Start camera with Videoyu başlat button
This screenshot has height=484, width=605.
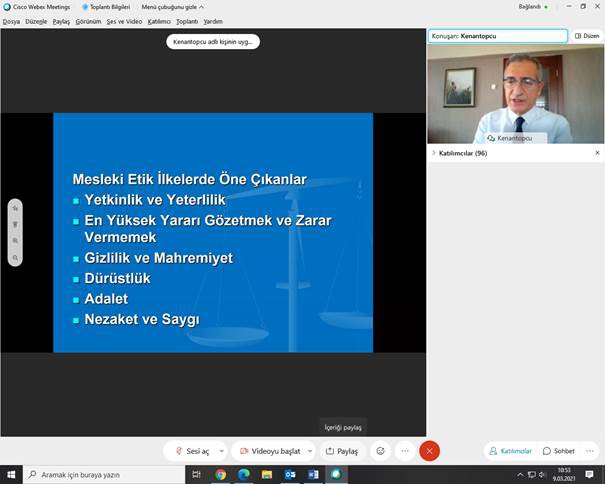269,451
